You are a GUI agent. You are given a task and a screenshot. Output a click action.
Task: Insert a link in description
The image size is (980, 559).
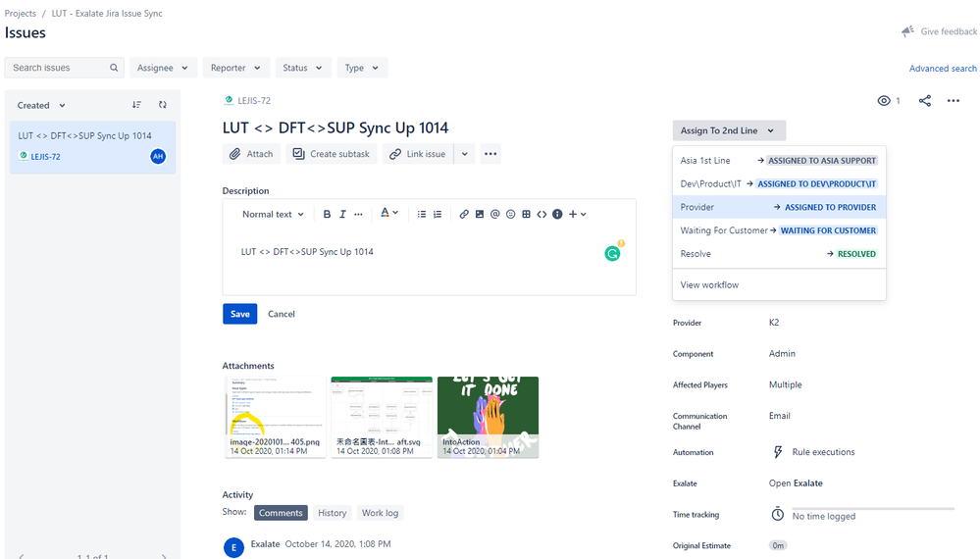[464, 214]
